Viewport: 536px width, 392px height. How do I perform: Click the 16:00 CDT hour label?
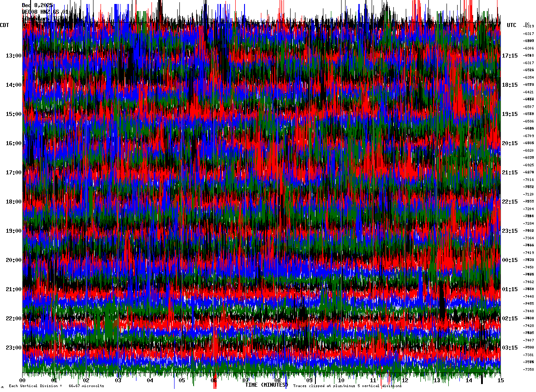click(x=14, y=143)
